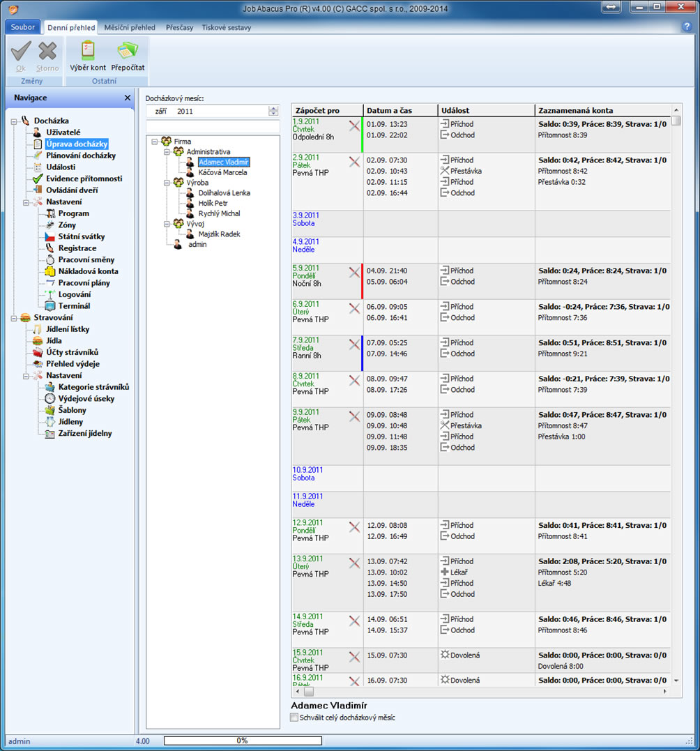The width and height of the screenshot is (700, 751).
Task: Select employee Káčová Marcela
Action: (x=222, y=172)
